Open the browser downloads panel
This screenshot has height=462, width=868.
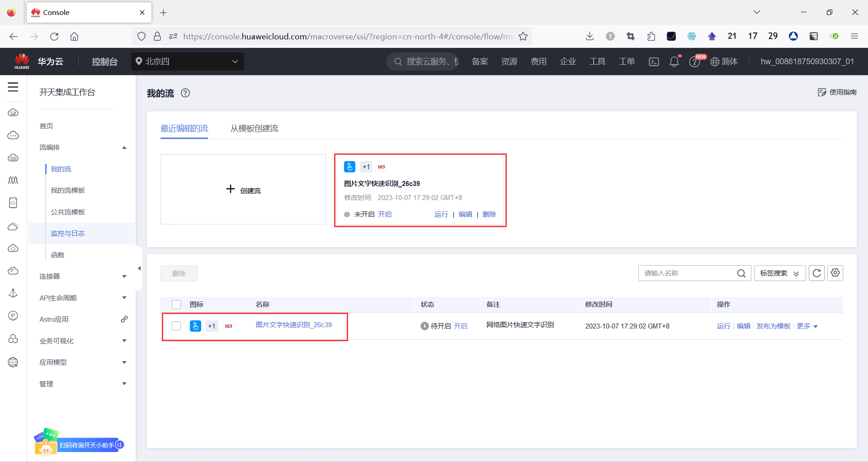click(x=590, y=36)
